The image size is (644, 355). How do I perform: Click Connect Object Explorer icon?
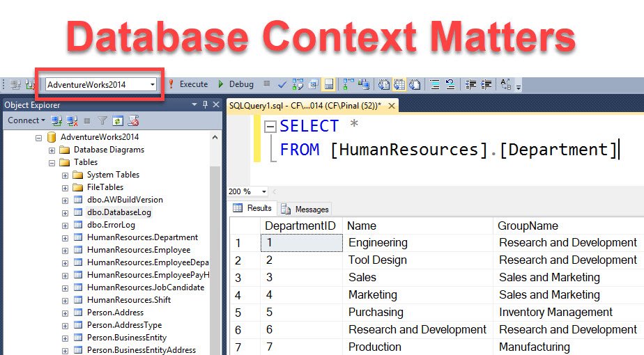pos(56,120)
